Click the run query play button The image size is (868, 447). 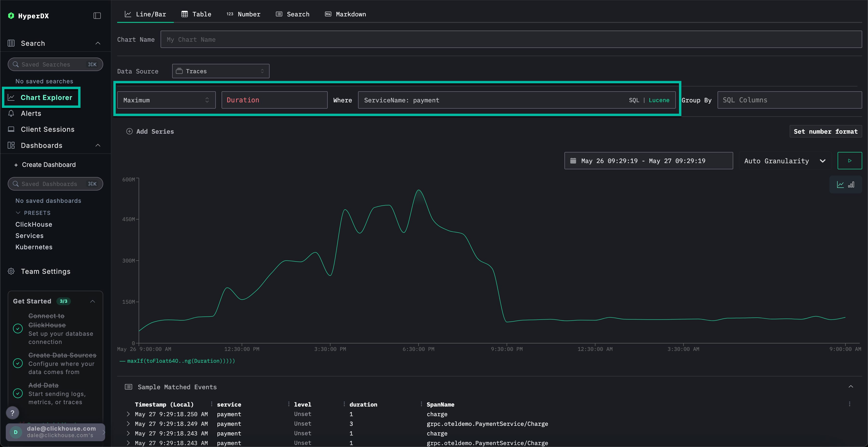click(x=849, y=161)
